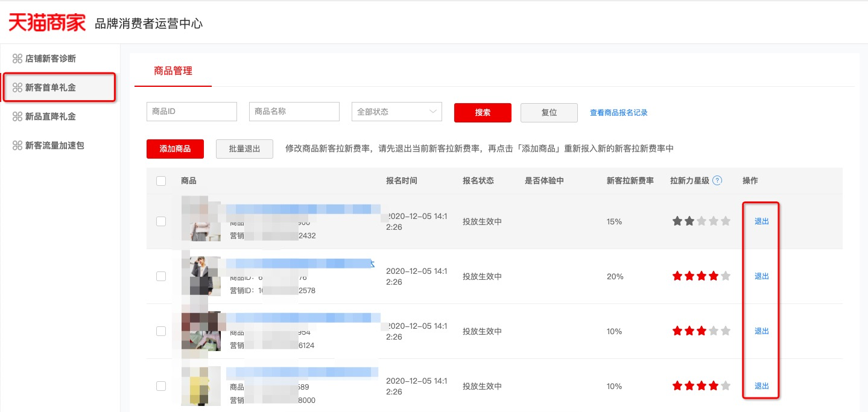
Task: Focus the 商品ID input field
Action: (192, 112)
